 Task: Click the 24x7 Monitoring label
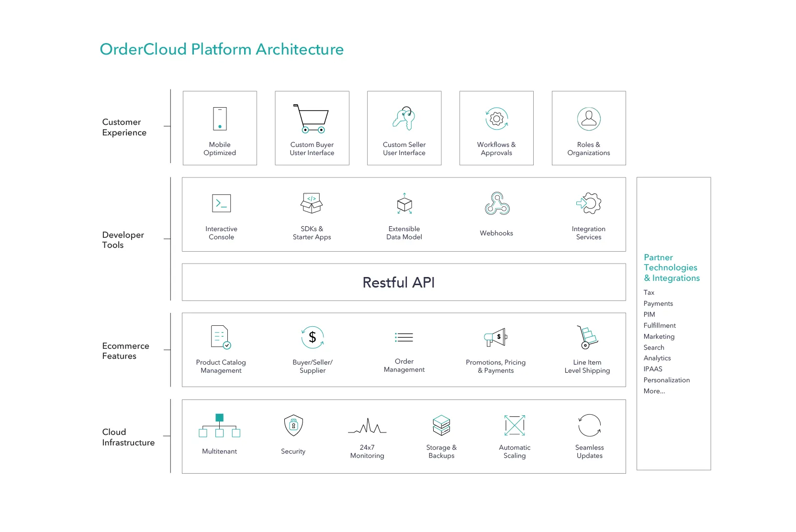[367, 452]
